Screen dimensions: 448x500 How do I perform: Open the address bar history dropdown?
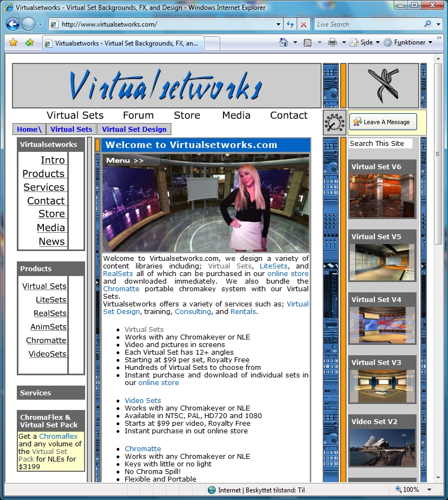(278, 24)
